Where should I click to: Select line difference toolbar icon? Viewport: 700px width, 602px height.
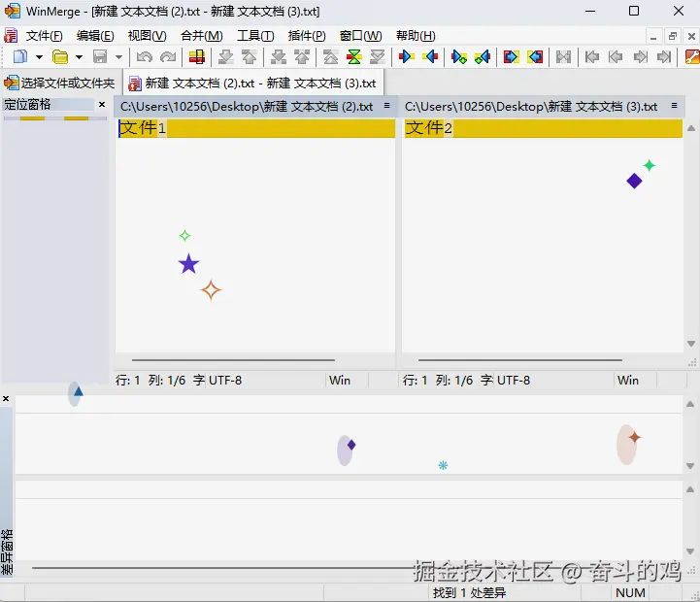pos(196,56)
